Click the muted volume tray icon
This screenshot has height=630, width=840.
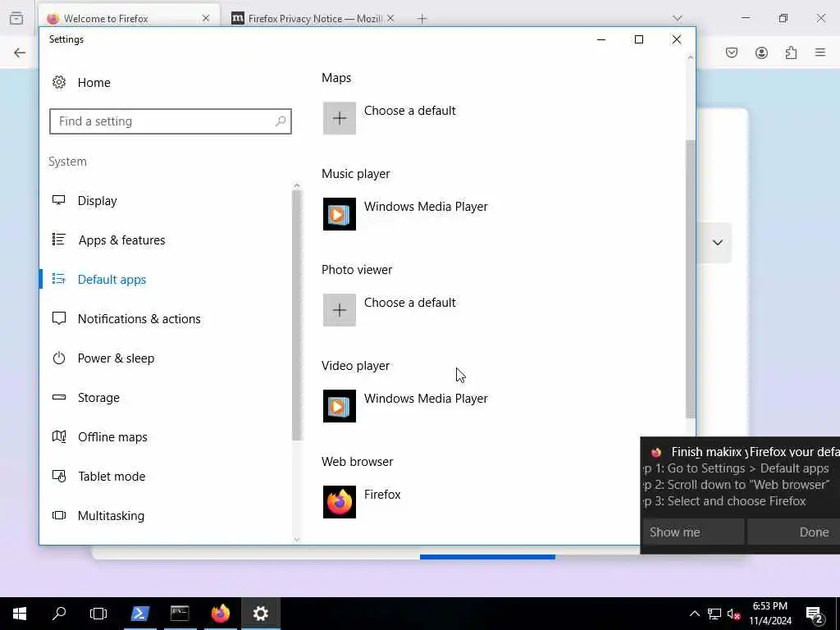734,614
